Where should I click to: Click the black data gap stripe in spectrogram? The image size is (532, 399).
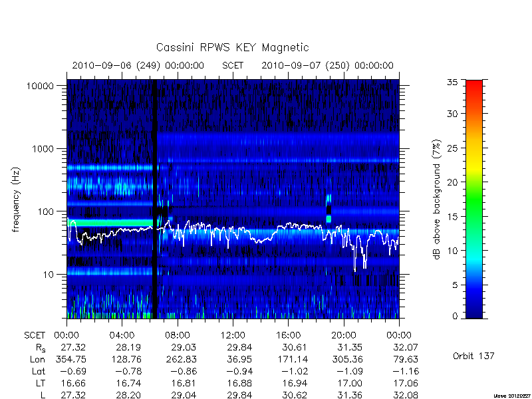155,199
